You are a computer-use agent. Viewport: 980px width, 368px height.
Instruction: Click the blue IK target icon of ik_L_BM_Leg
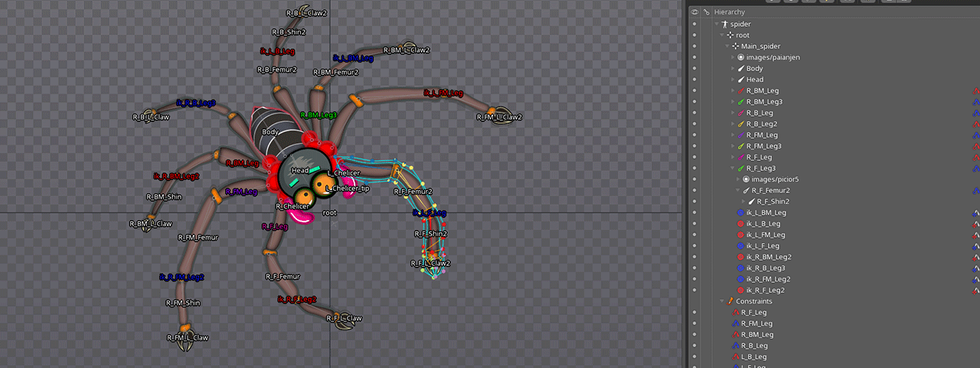[740, 212]
